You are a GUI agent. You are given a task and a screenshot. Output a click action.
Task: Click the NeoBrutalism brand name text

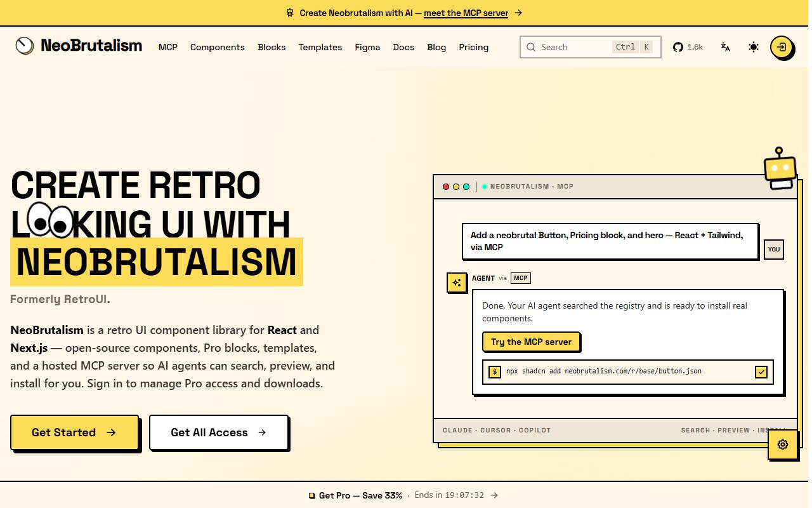click(91, 46)
